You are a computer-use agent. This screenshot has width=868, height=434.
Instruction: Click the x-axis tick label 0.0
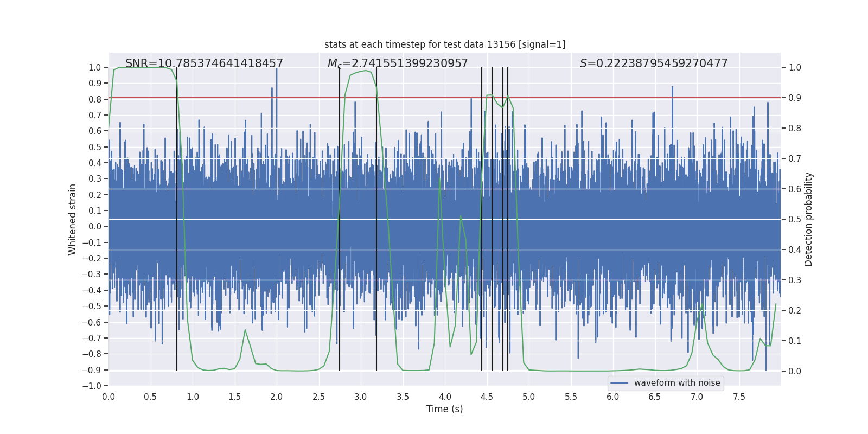(108, 397)
